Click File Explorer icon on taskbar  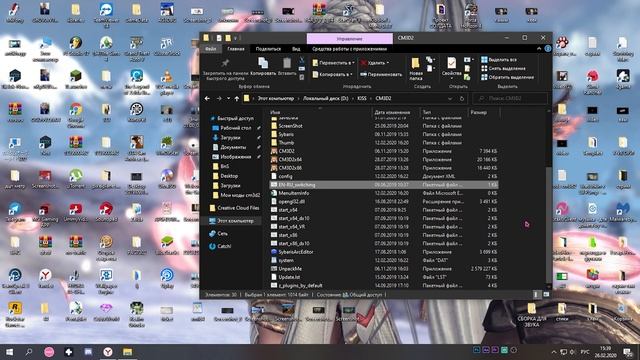127,352
